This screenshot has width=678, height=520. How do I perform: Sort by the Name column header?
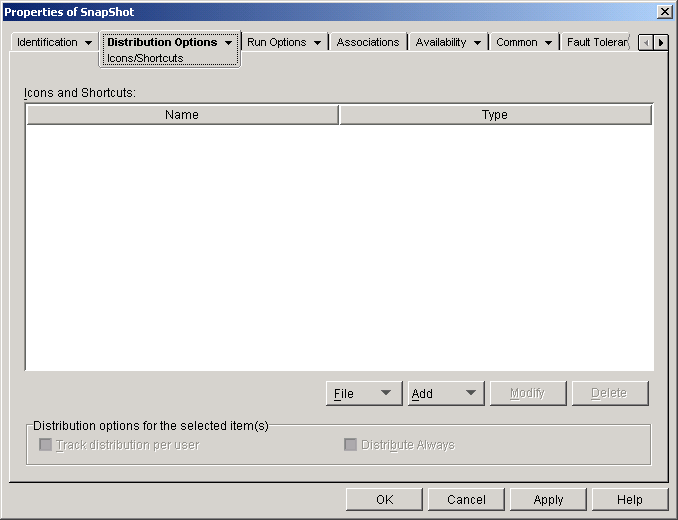tap(182, 115)
